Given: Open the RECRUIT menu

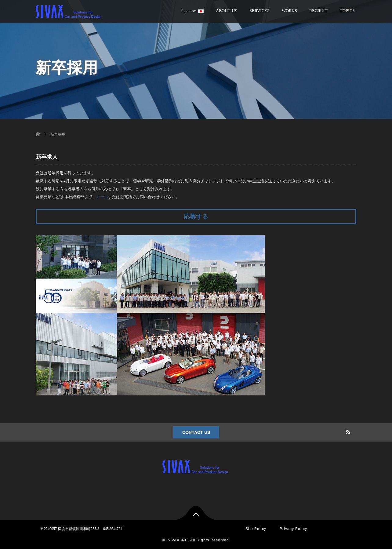Looking at the screenshot, I should tap(318, 11).
